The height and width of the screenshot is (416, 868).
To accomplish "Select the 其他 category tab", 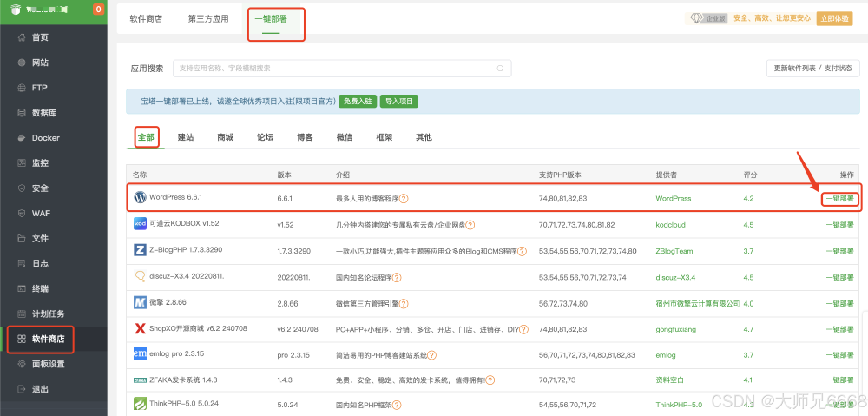I will pyautogui.click(x=424, y=137).
